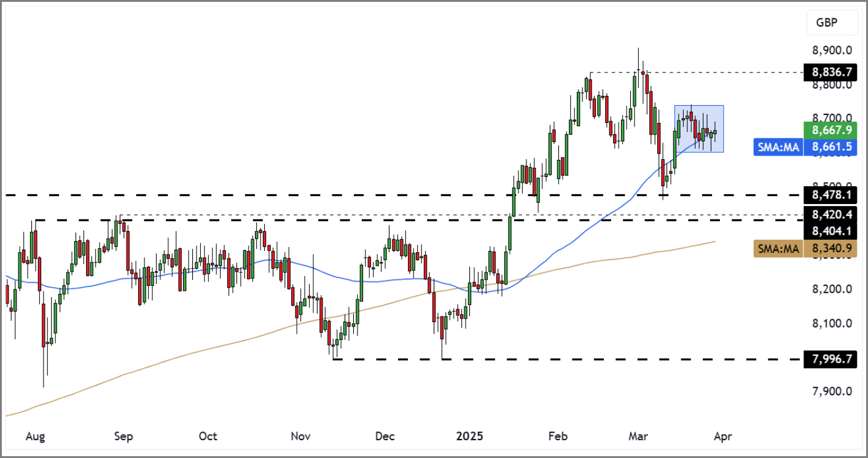Click the 8,700.0 price axis tick

(832, 117)
